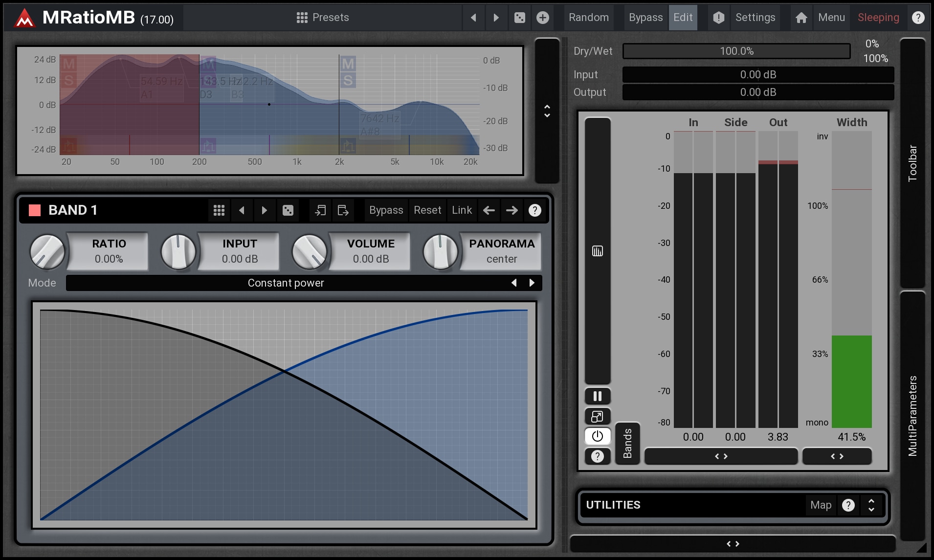Toggle the meters power button
This screenshot has height=560, width=934.
coord(597,436)
